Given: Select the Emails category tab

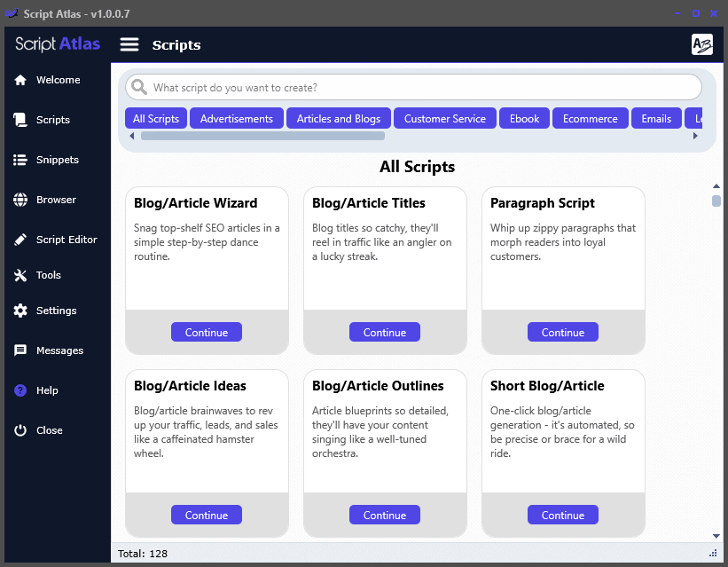Looking at the screenshot, I should [x=656, y=119].
